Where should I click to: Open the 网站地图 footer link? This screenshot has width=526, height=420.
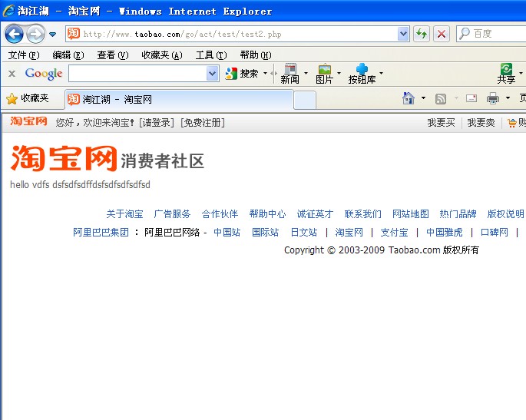410,214
